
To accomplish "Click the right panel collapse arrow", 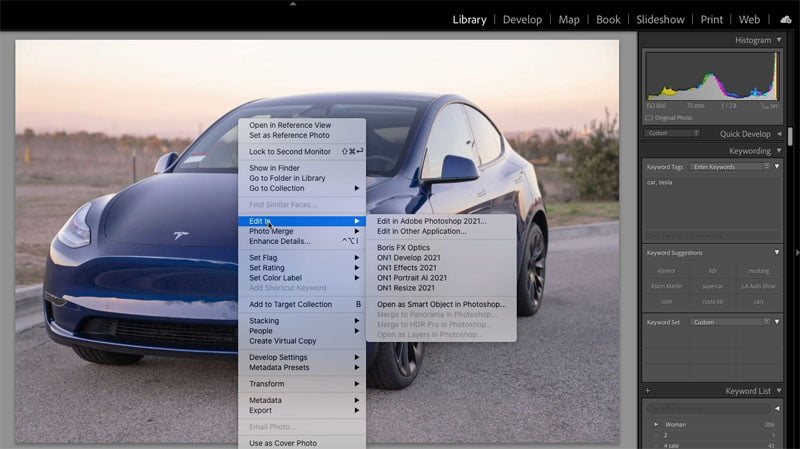I will point(797,252).
